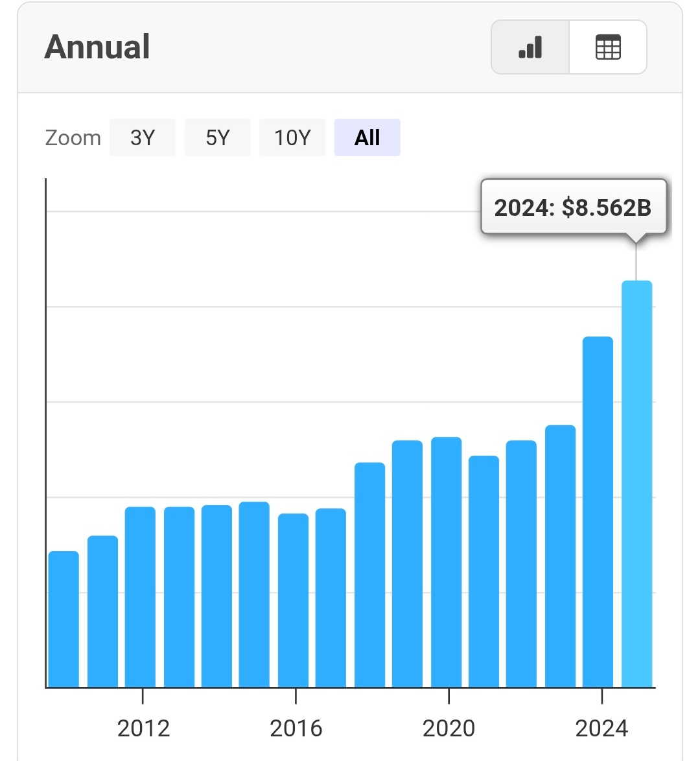Image resolution: width=700 pixels, height=761 pixels.
Task: Click the 2016 bar in chart
Action: click(331, 598)
